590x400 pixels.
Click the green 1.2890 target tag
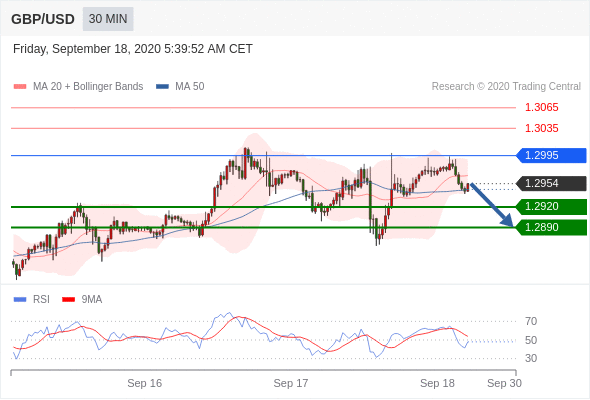pos(551,228)
